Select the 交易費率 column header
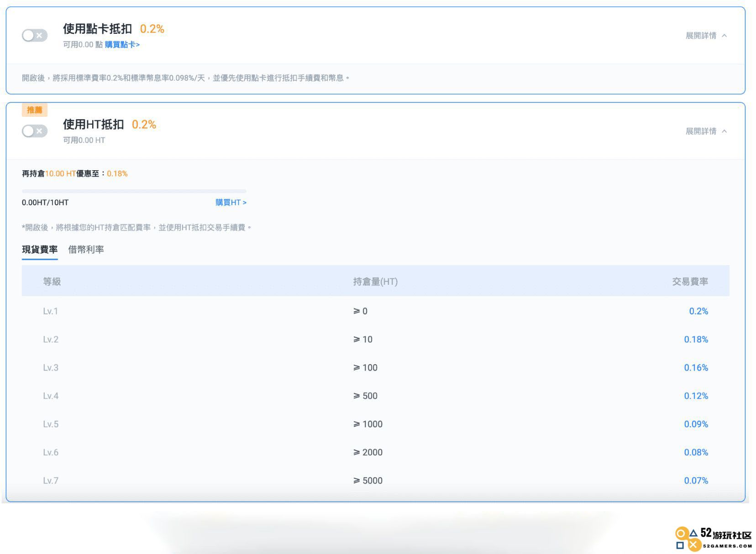Viewport: 756px width, 554px height. 690,282
